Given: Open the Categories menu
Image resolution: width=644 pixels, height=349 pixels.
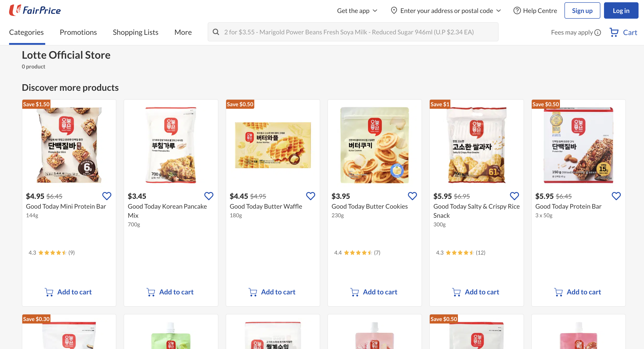Looking at the screenshot, I should tap(27, 32).
